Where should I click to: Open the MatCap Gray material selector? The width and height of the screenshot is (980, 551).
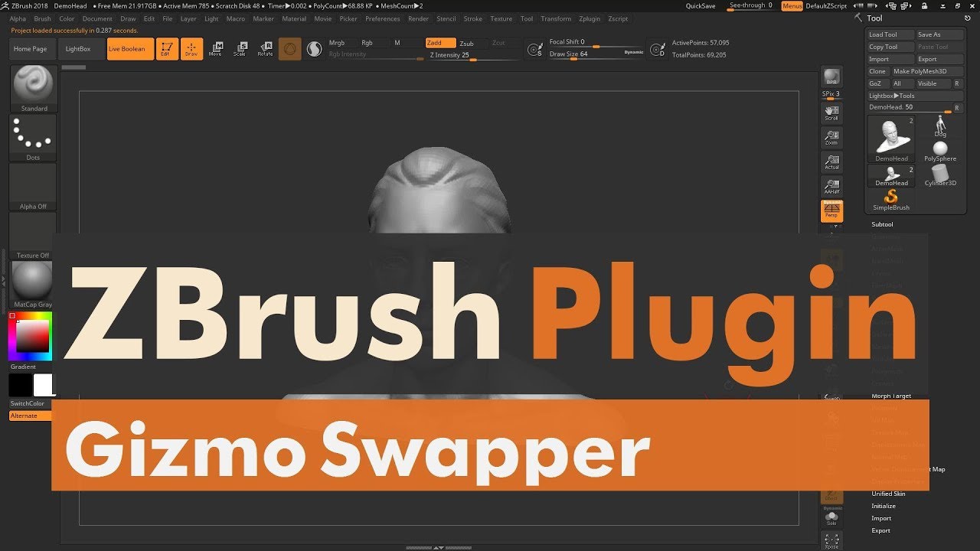[34, 285]
